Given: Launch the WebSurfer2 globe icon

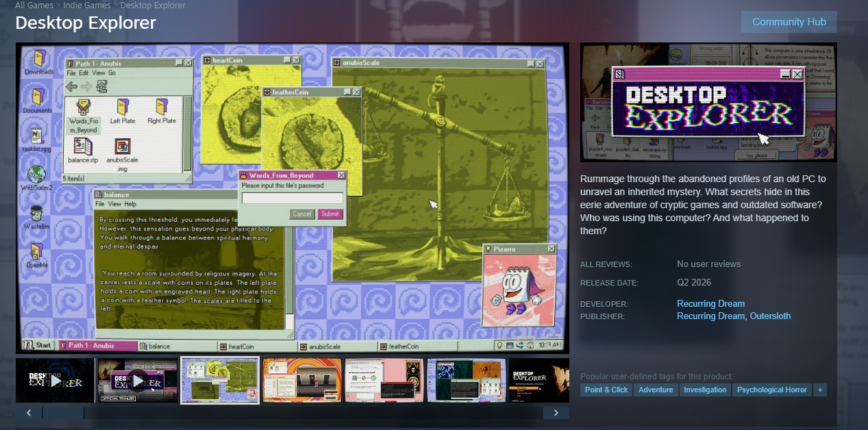Looking at the screenshot, I should click(x=36, y=178).
